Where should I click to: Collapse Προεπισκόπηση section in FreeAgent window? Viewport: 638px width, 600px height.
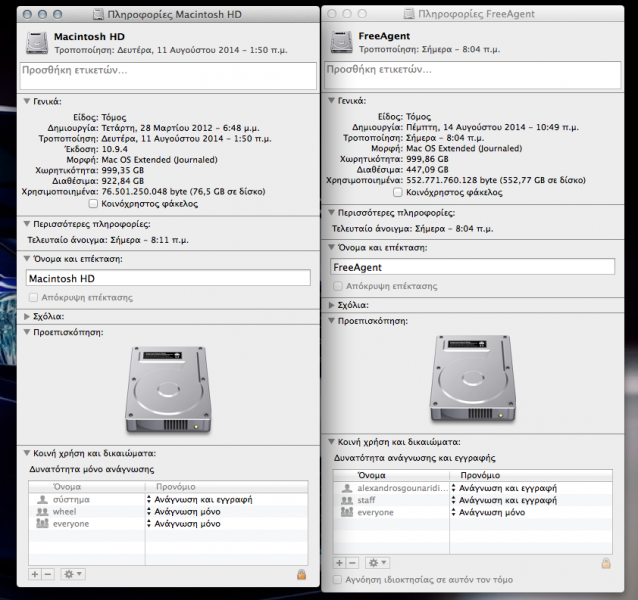[331, 321]
